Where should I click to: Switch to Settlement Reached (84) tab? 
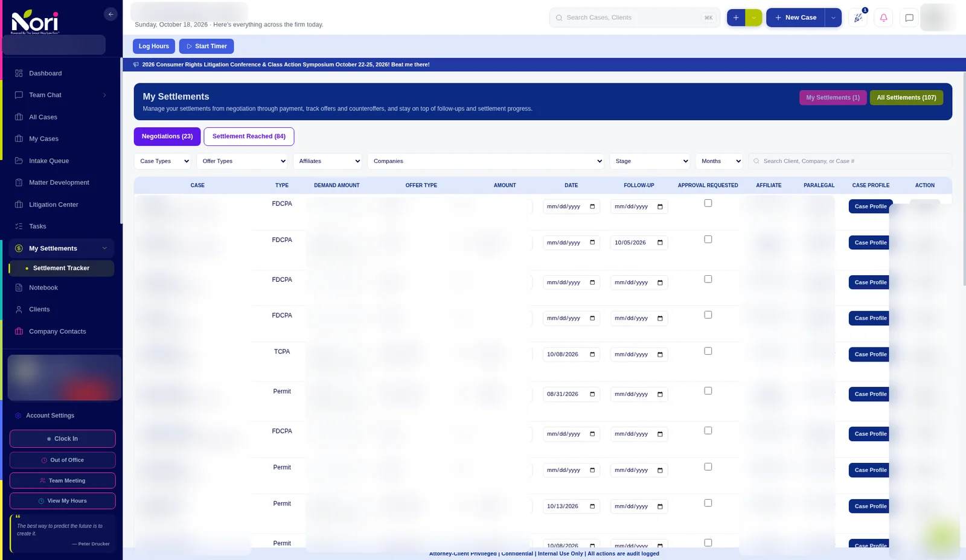pyautogui.click(x=249, y=136)
